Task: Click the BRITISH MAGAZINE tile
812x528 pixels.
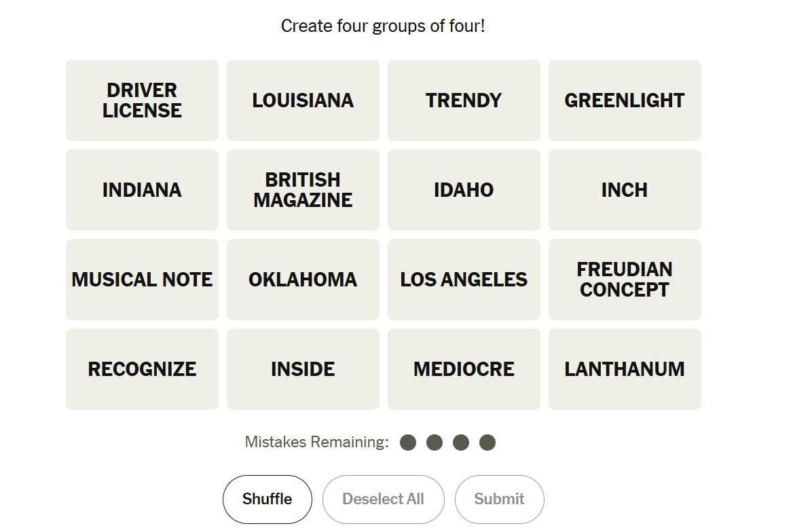Action: tap(303, 190)
